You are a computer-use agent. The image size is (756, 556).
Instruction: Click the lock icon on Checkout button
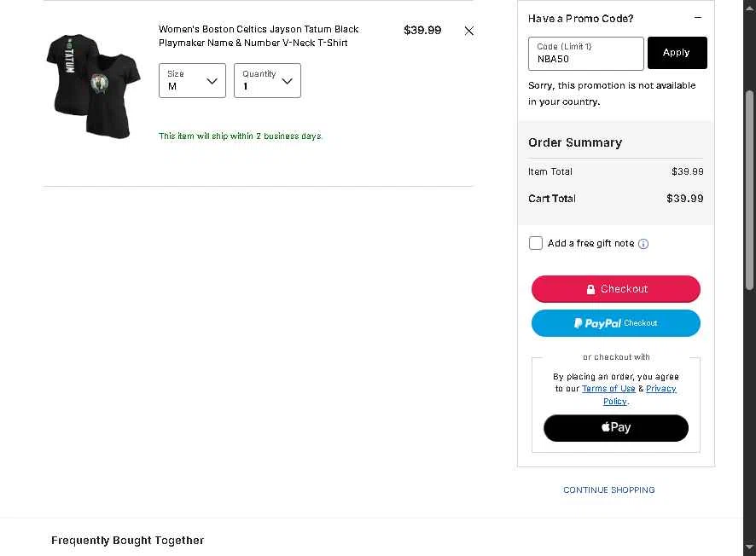(590, 289)
